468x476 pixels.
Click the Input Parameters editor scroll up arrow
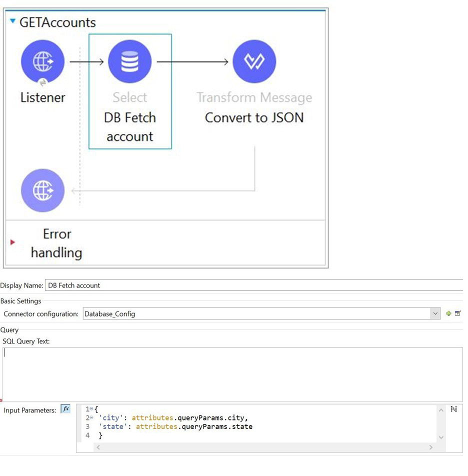[441, 410]
